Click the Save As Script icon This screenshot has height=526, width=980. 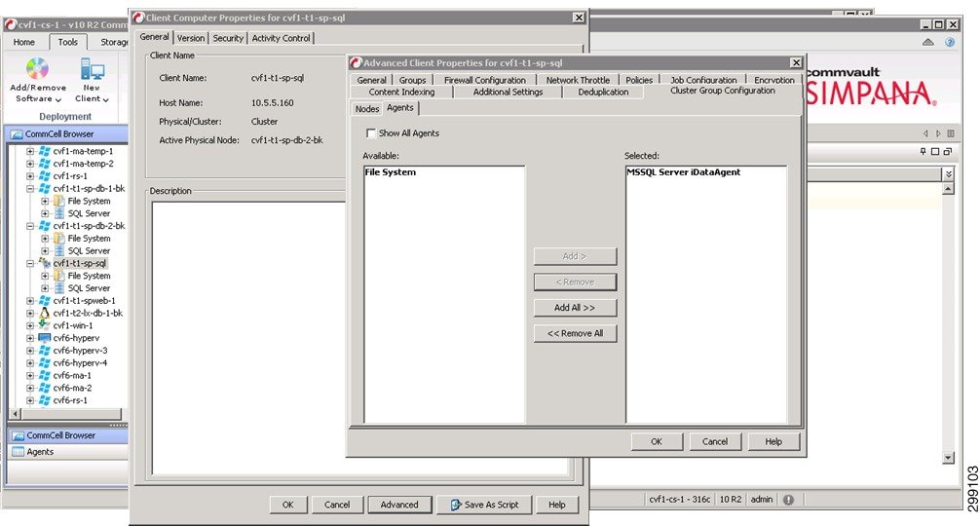tap(456, 505)
